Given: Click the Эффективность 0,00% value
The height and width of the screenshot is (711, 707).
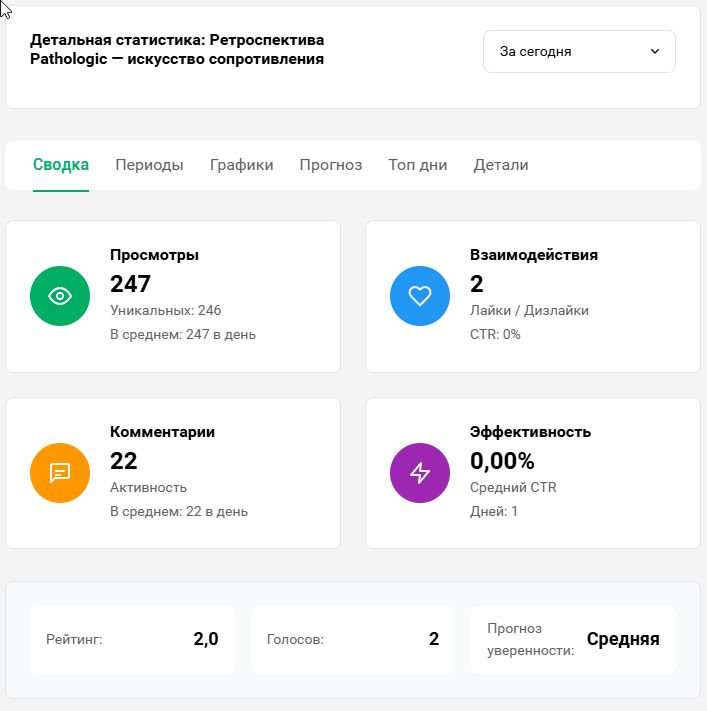Looking at the screenshot, I should (x=502, y=461).
